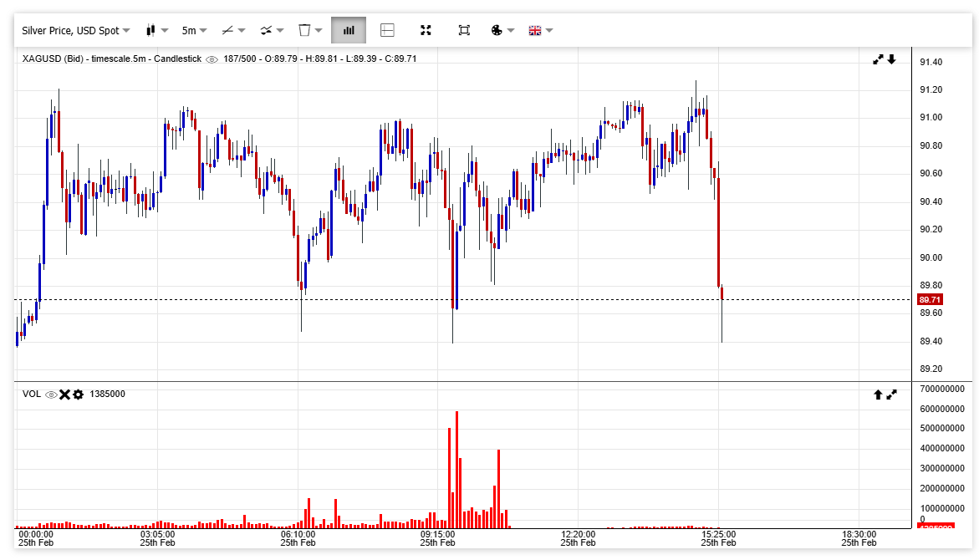Click the trash bin delete menu
This screenshot has height=560, width=979.
(x=310, y=30)
